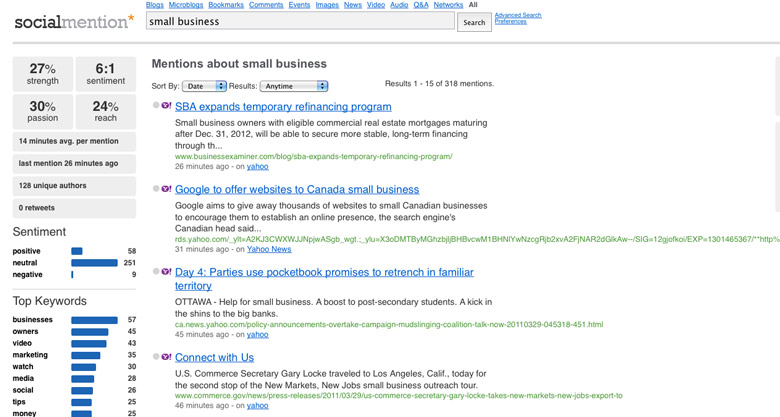
Task: Switch to the Blogs tab
Action: [155, 4]
